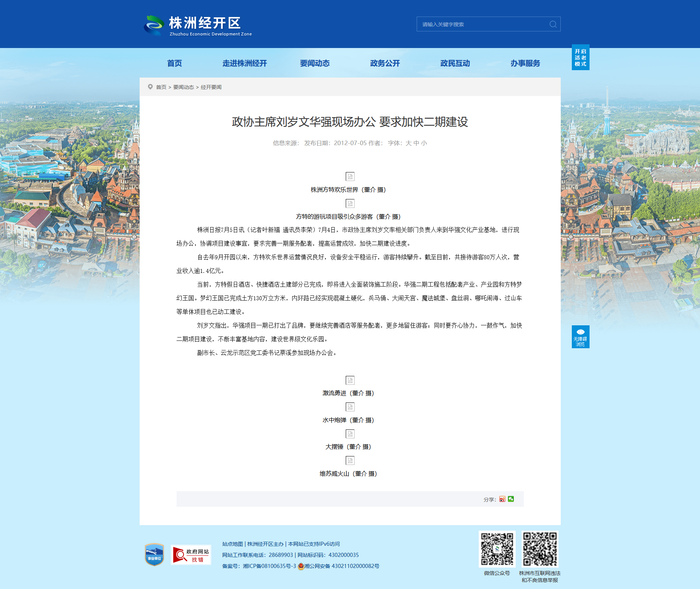Toggle 无障碍浏览 accessibility browsing
The width and height of the screenshot is (700, 589).
[580, 337]
